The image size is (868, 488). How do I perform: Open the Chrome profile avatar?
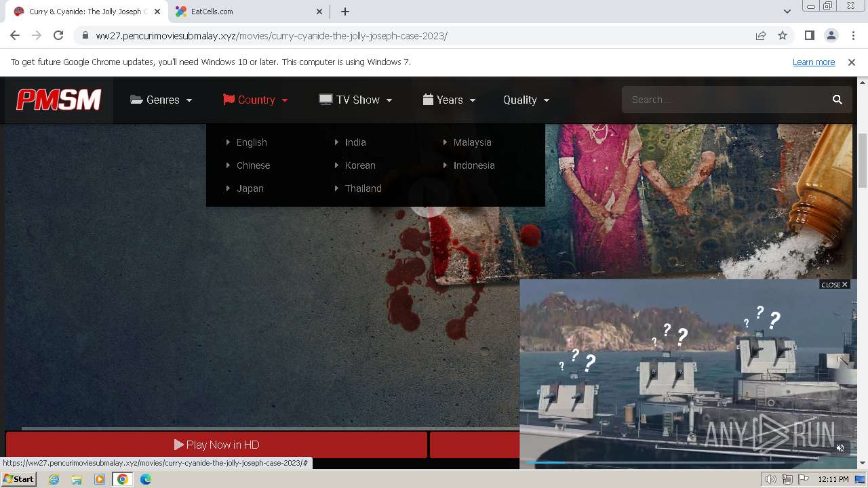(831, 35)
